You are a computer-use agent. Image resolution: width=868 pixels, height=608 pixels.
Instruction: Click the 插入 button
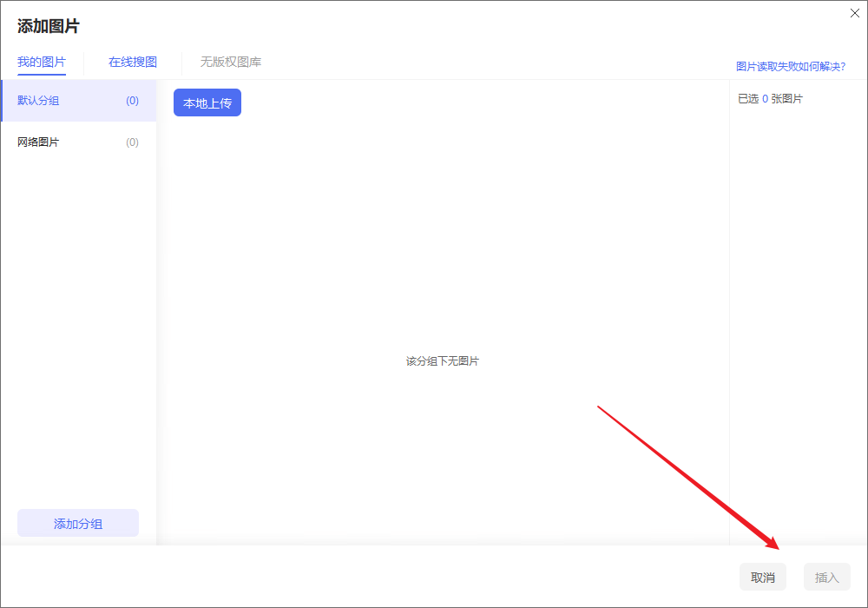(x=827, y=578)
